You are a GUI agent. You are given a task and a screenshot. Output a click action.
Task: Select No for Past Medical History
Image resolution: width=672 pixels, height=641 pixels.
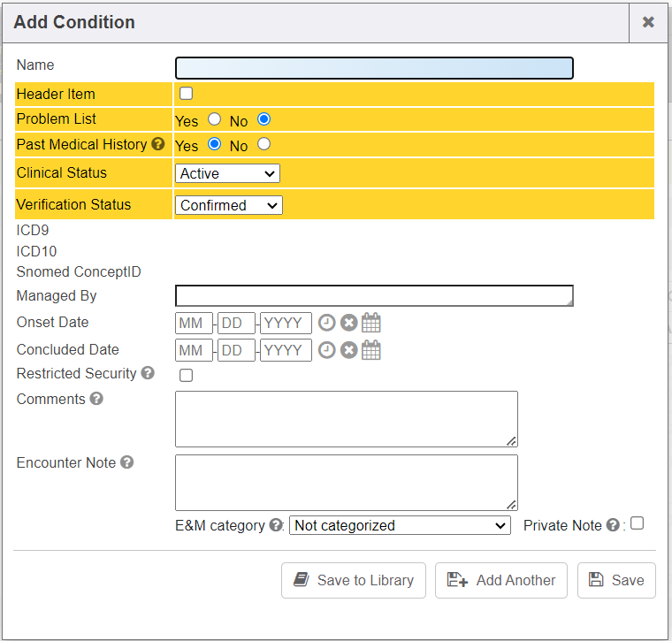(263, 144)
